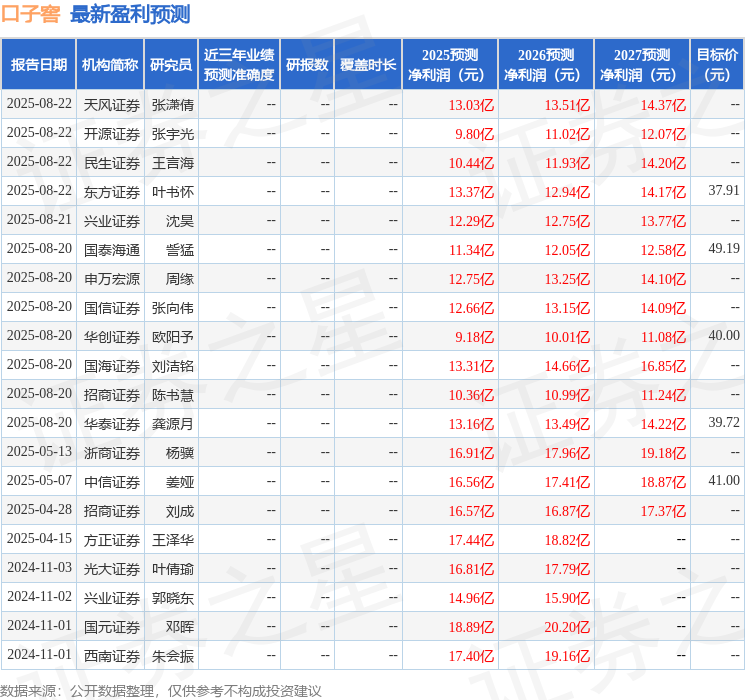This screenshot has height=700, width=745.
Task: Click analyst name 陈书慧
Action: click(172, 395)
